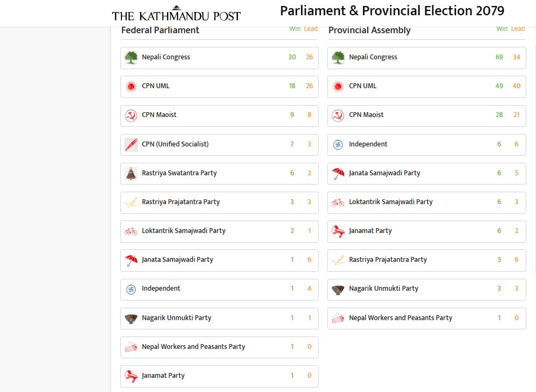
Task: Click the CPN Maoist hammer-sickle icon
Action: coord(131,115)
